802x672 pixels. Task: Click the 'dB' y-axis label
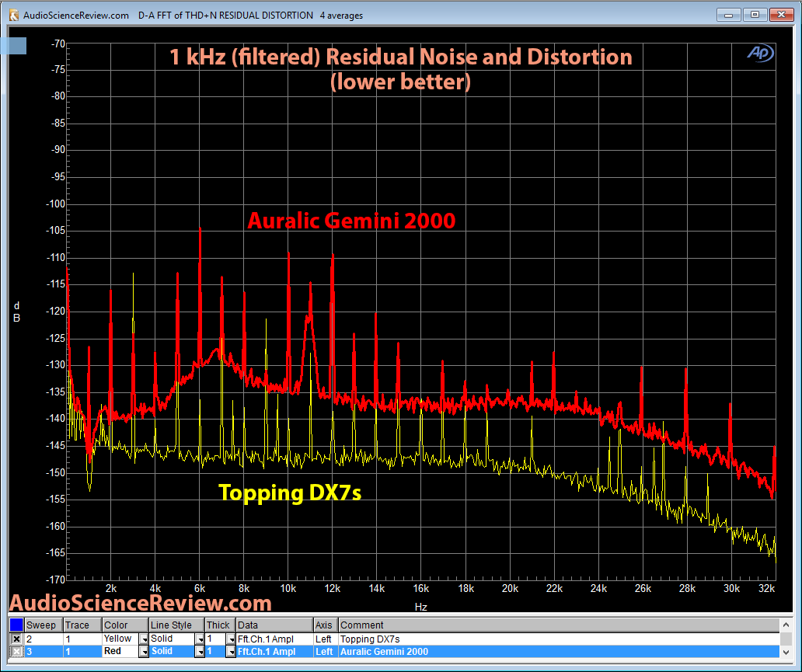[17, 312]
